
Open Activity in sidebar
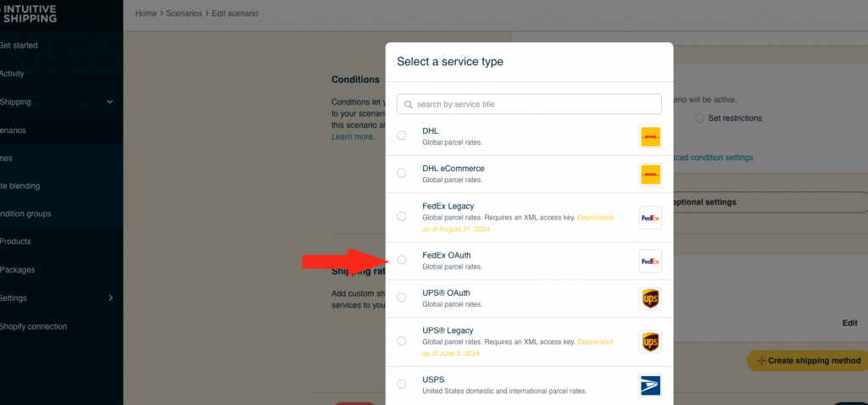[12, 74]
